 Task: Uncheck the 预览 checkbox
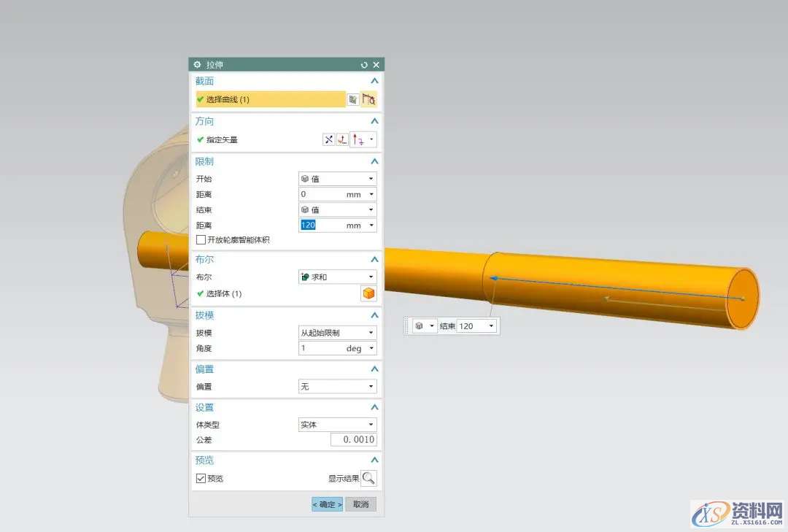pyautogui.click(x=201, y=478)
